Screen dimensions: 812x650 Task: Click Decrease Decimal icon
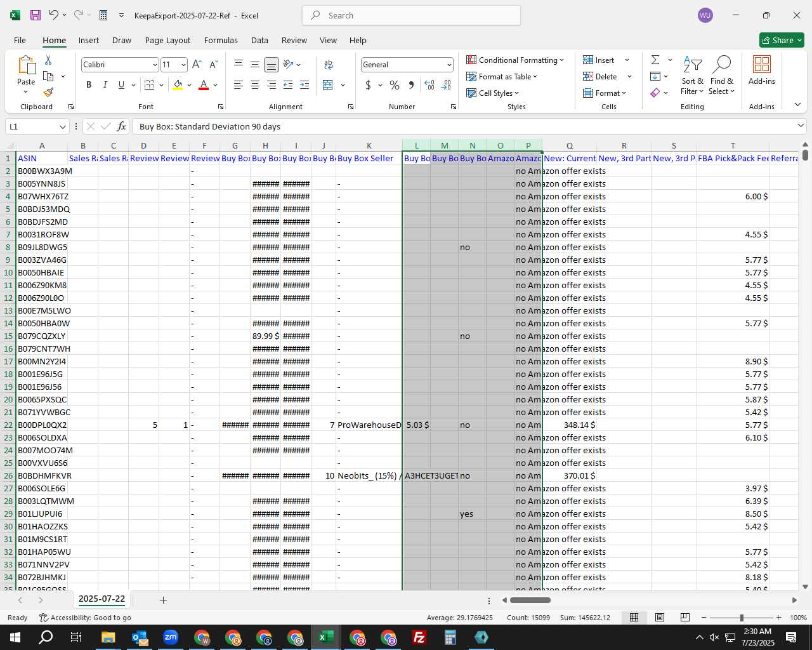(446, 85)
